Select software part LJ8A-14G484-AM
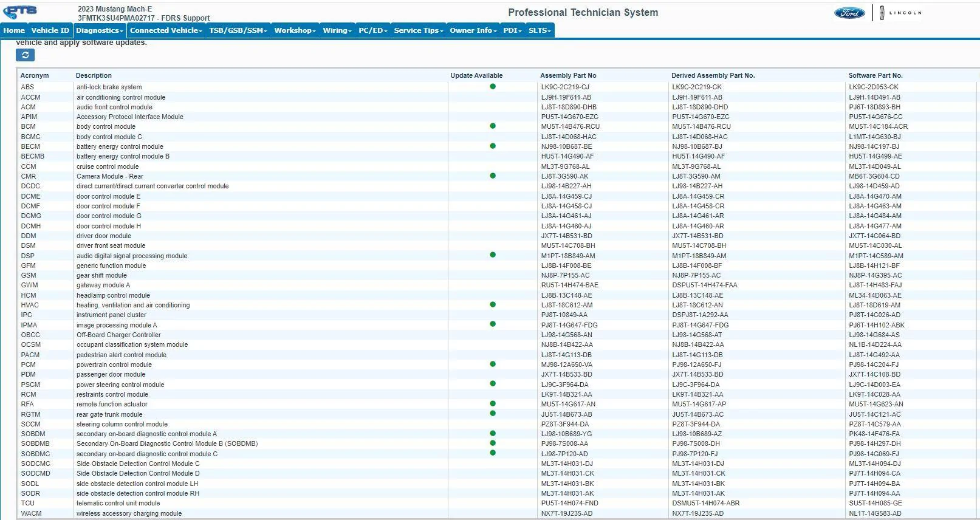The image size is (980, 520). tap(875, 216)
